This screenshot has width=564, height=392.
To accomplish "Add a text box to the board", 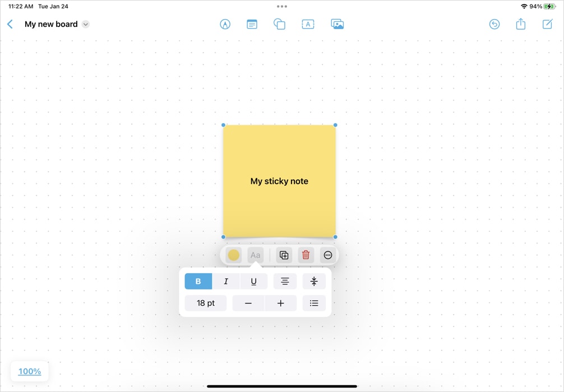I will point(308,24).
